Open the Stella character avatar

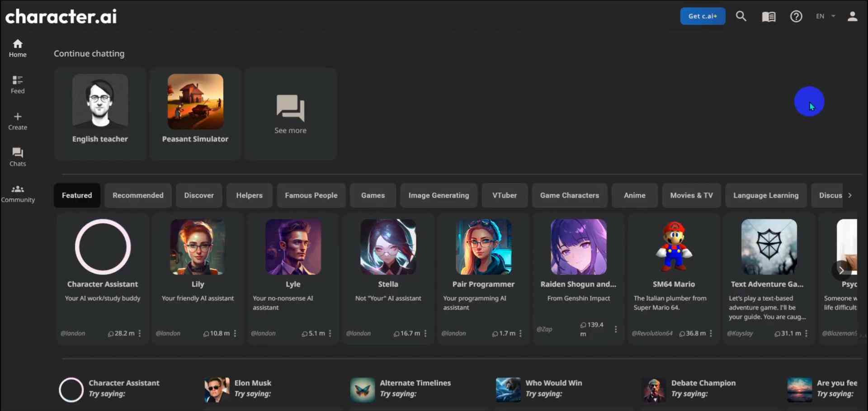[x=388, y=247]
